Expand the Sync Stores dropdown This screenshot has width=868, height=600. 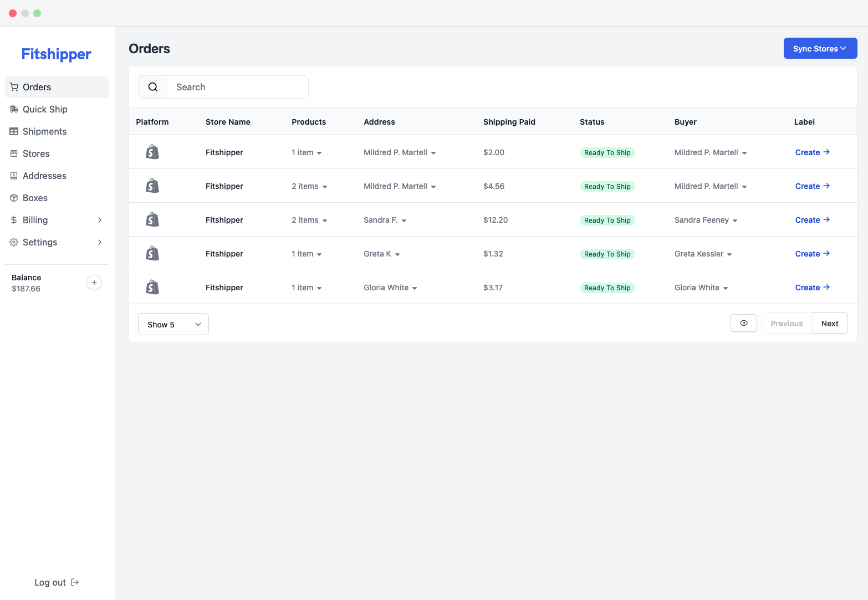820,49
